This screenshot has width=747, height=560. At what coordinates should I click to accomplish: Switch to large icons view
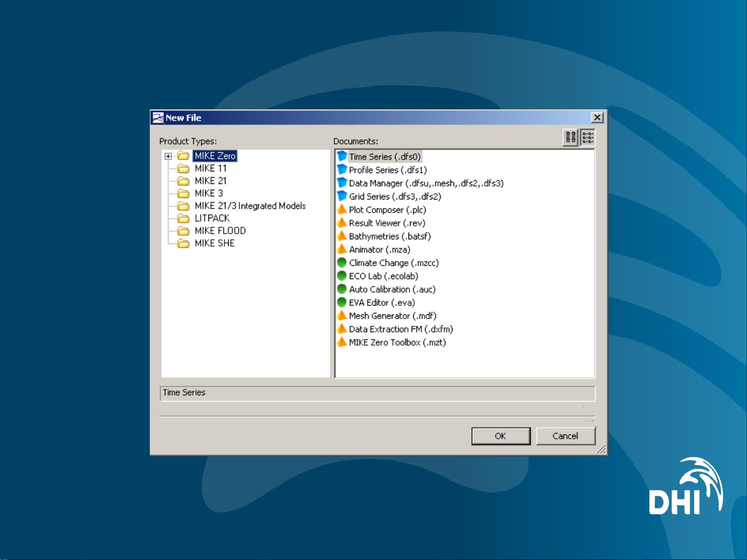(x=570, y=137)
